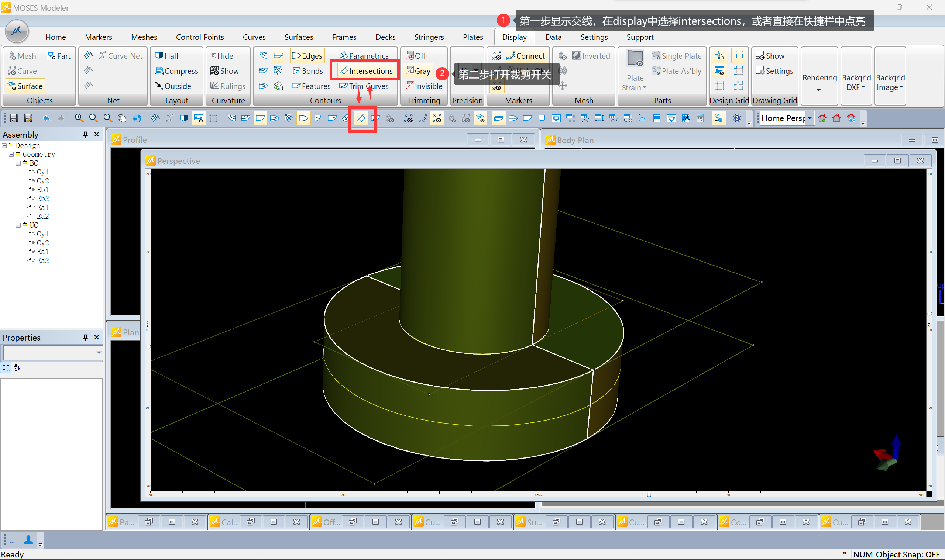Select Cy1 under the UC folder
This screenshot has width=945, height=560.
(43, 234)
